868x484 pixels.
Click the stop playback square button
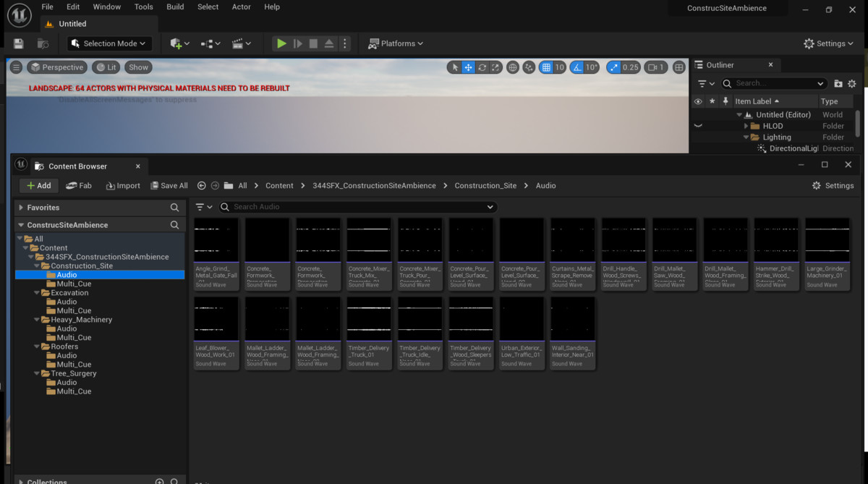point(313,43)
